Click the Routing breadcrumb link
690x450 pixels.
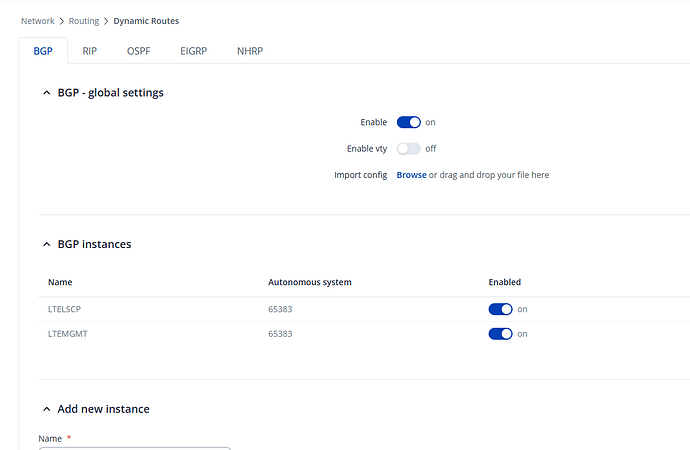[84, 20]
